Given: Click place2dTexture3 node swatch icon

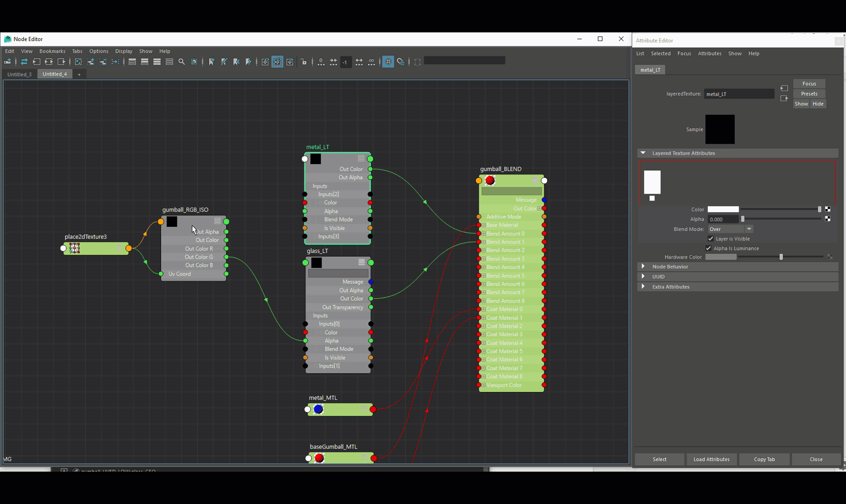Looking at the screenshot, I should click(x=75, y=248).
